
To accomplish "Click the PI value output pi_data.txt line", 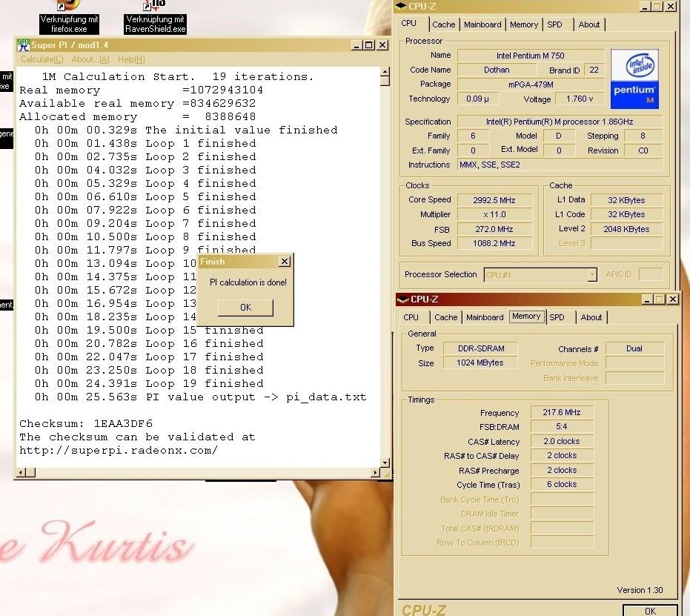I will pos(201,397).
